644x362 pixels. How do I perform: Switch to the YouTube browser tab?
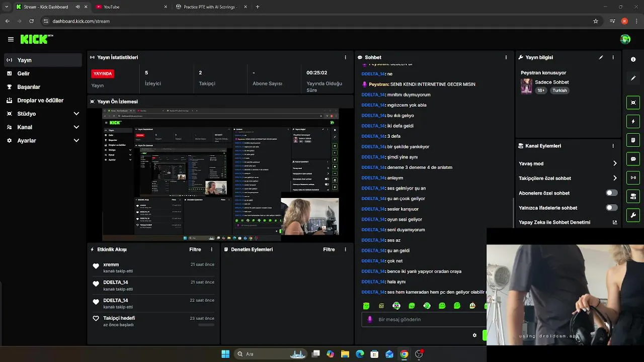coord(131,7)
